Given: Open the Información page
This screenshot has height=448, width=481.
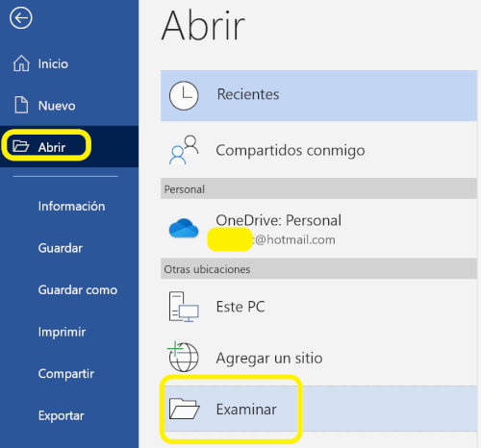Looking at the screenshot, I should tap(69, 206).
